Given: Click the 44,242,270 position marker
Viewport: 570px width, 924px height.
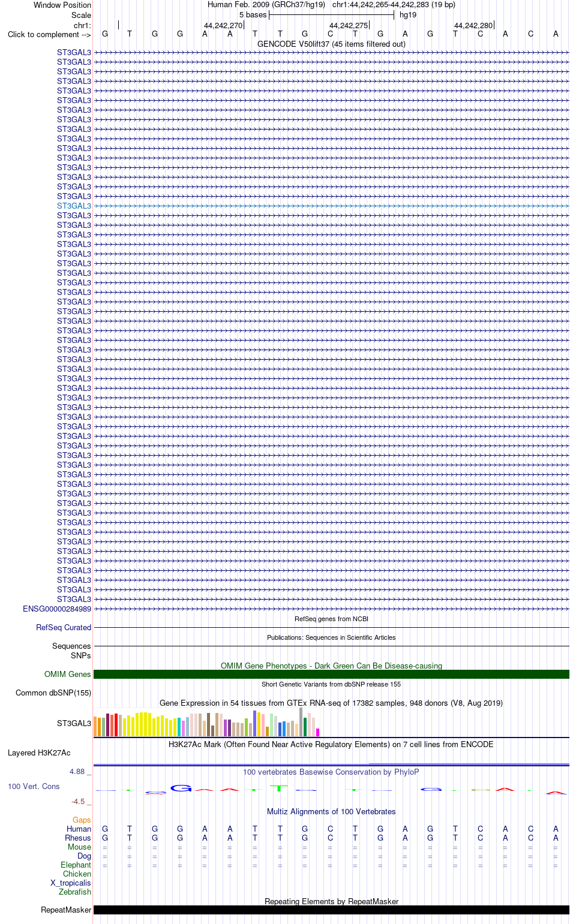Looking at the screenshot, I should tap(223, 25).
